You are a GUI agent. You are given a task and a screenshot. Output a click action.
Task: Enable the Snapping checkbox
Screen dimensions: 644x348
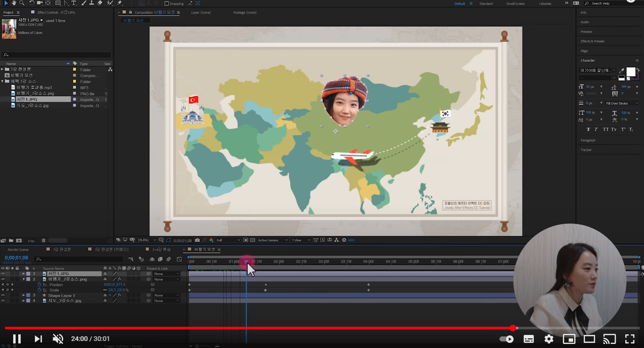point(167,4)
